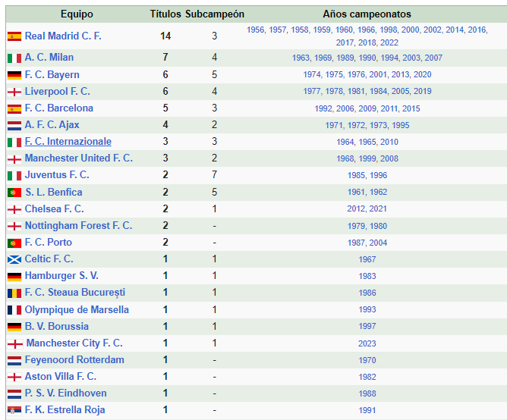
Task: Click the German flag beside F. C. Bayern
Action: [x=14, y=75]
